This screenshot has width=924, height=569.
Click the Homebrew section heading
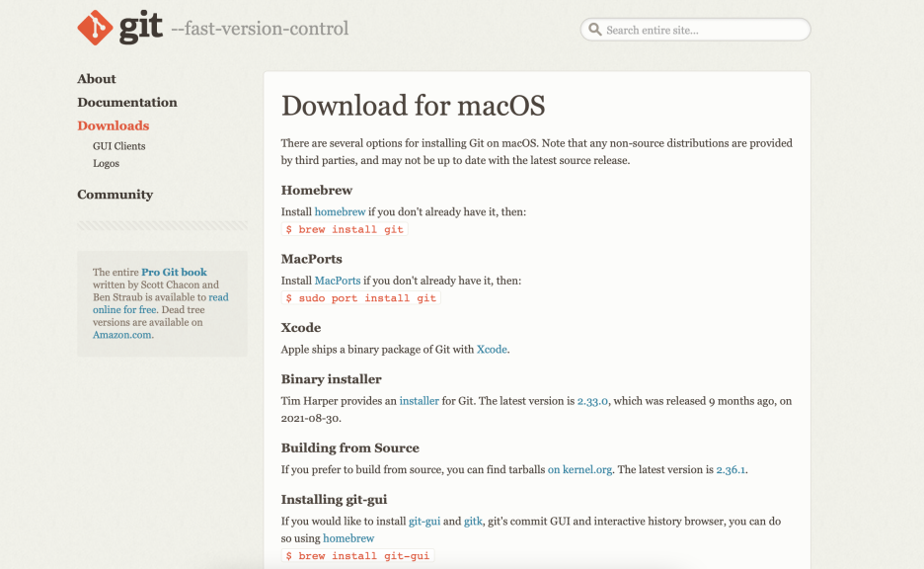(317, 191)
